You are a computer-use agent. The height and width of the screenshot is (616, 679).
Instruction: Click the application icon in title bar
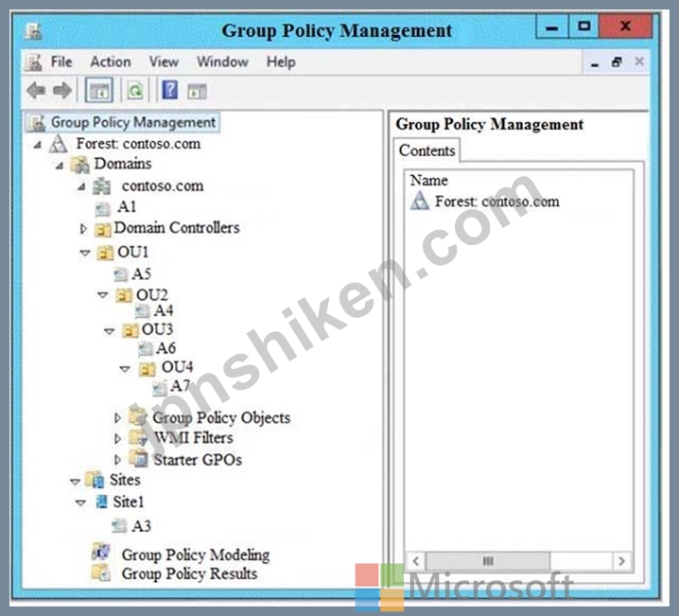pos(34,31)
